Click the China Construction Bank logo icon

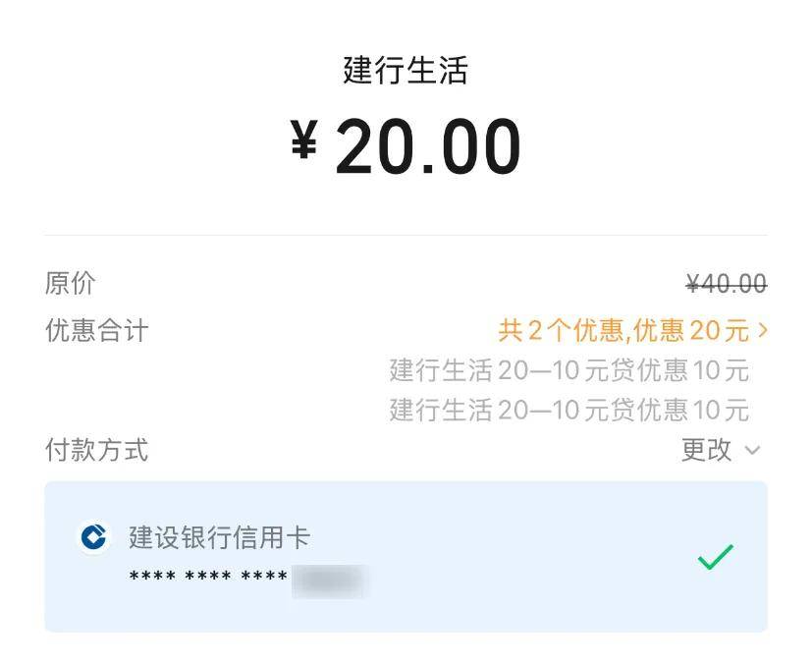click(94, 537)
